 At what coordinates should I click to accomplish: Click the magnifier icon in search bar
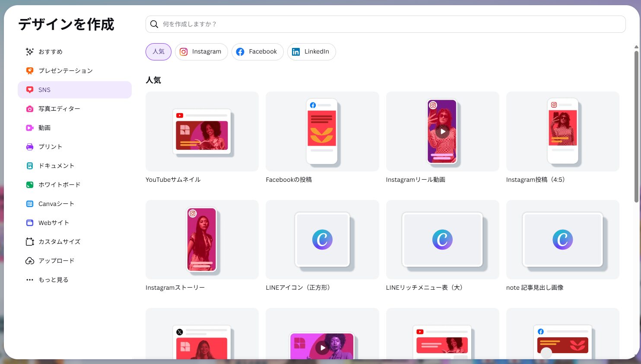point(154,24)
